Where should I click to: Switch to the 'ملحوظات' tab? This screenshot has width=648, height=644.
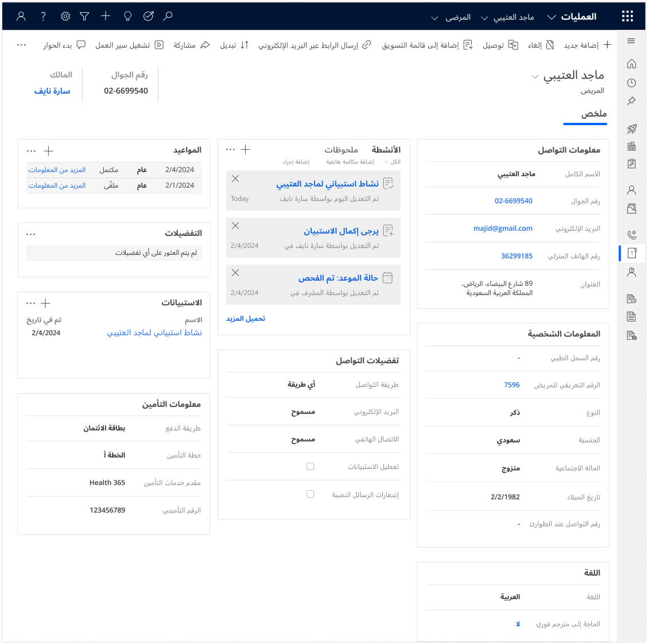341,150
